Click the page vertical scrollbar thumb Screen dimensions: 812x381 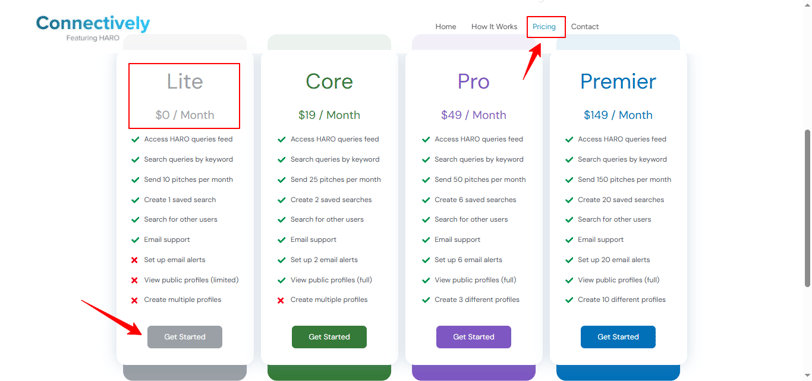click(x=807, y=208)
